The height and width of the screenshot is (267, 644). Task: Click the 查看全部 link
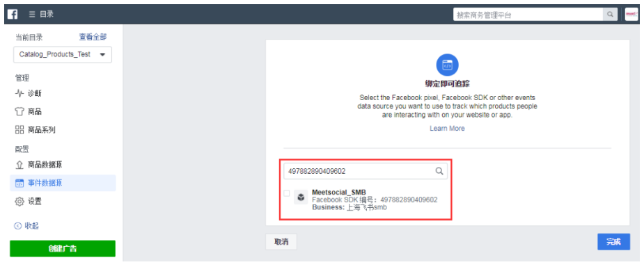(x=93, y=38)
